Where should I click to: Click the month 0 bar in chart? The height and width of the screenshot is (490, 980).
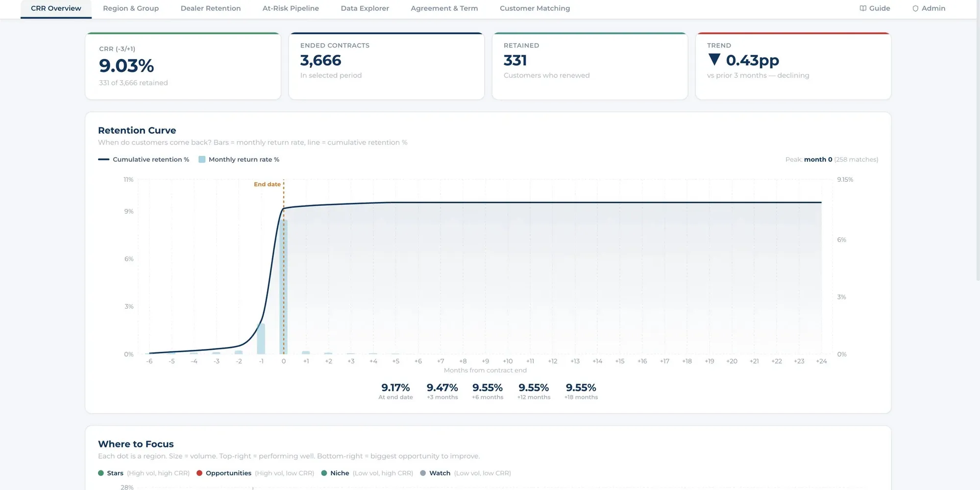(x=283, y=287)
